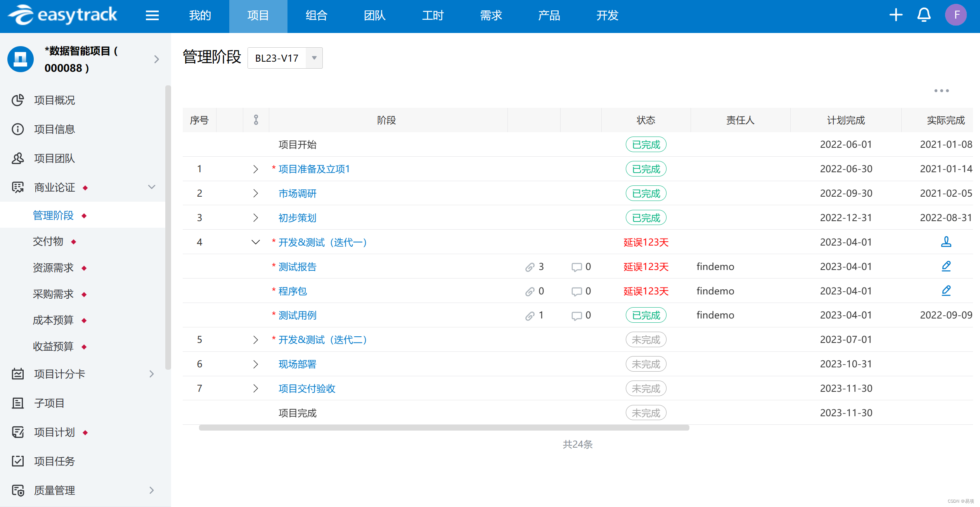Open the user avatar F
This screenshot has height=507, width=980.
(956, 15)
